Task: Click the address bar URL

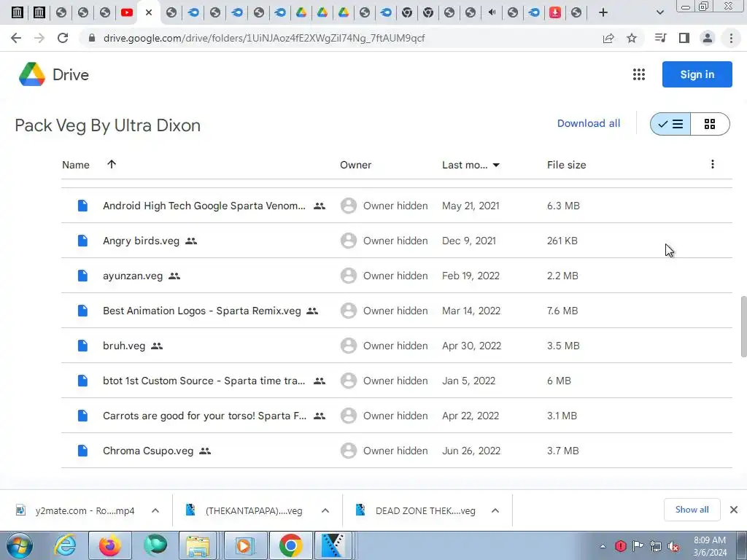Action: 264,38
